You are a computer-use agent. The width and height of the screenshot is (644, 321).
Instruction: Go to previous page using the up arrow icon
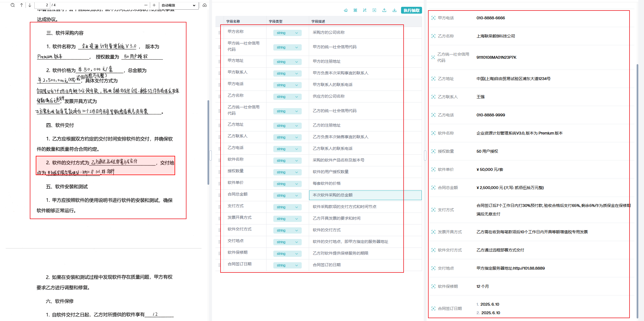[x=21, y=5]
